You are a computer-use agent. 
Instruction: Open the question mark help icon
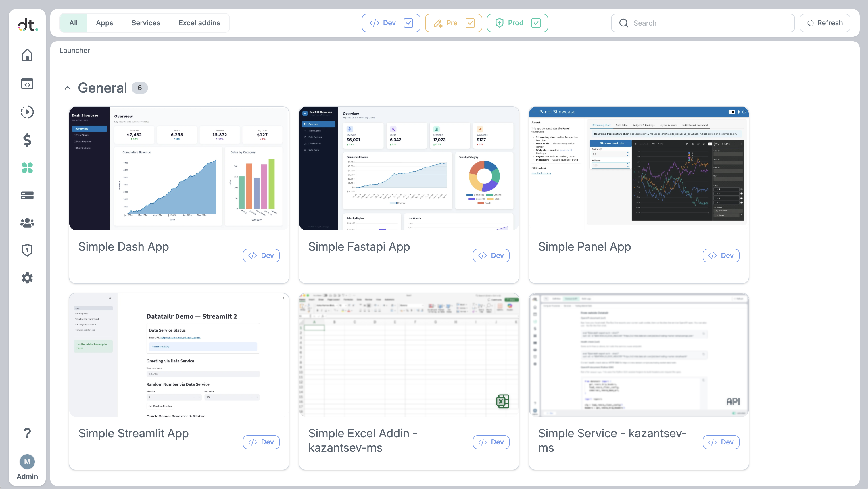[27, 433]
